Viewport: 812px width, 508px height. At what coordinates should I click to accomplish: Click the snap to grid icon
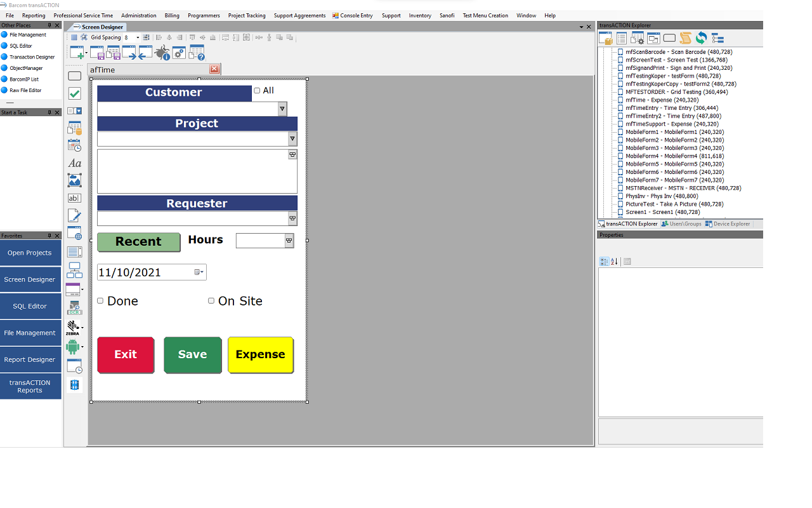point(83,37)
